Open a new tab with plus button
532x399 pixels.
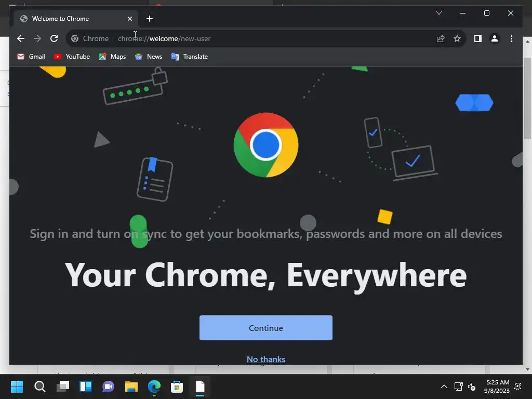150,19
